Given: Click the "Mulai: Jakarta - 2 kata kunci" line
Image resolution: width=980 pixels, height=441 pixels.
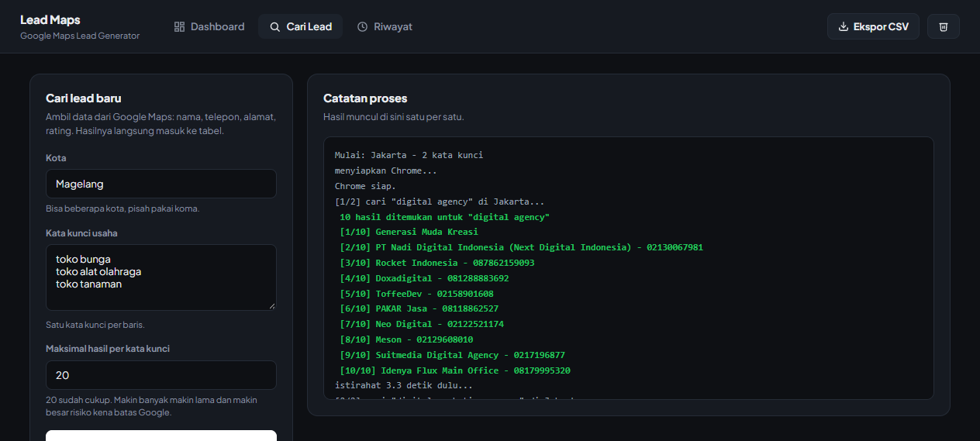Looking at the screenshot, I should [409, 155].
